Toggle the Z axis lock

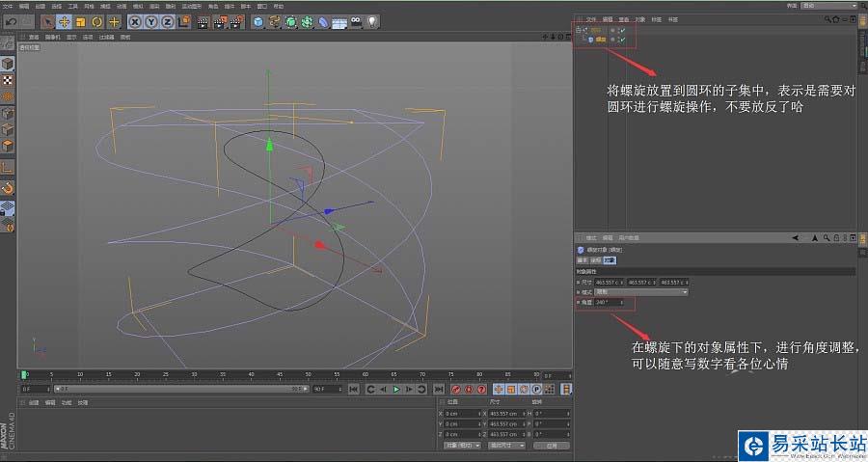point(167,22)
